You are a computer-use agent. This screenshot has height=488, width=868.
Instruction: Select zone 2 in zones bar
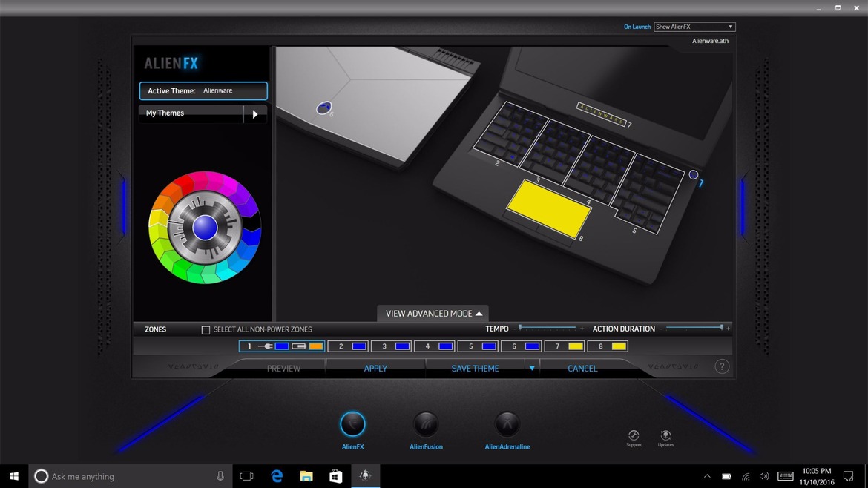348,346
